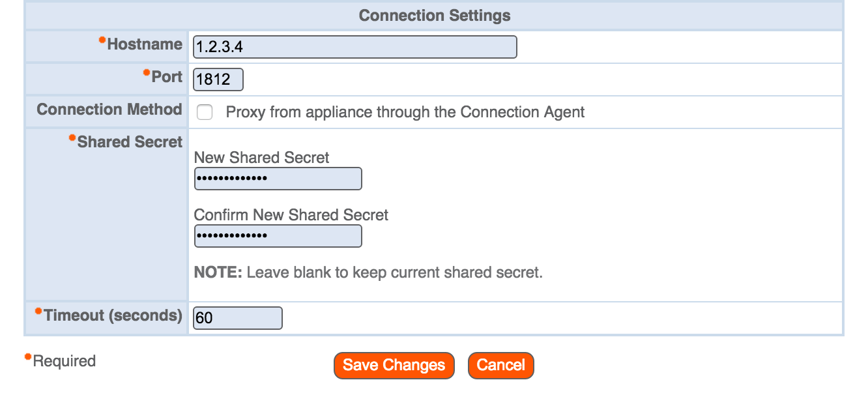The width and height of the screenshot is (868, 395).
Task: Focus the New Shared Secret field
Action: tap(277, 178)
